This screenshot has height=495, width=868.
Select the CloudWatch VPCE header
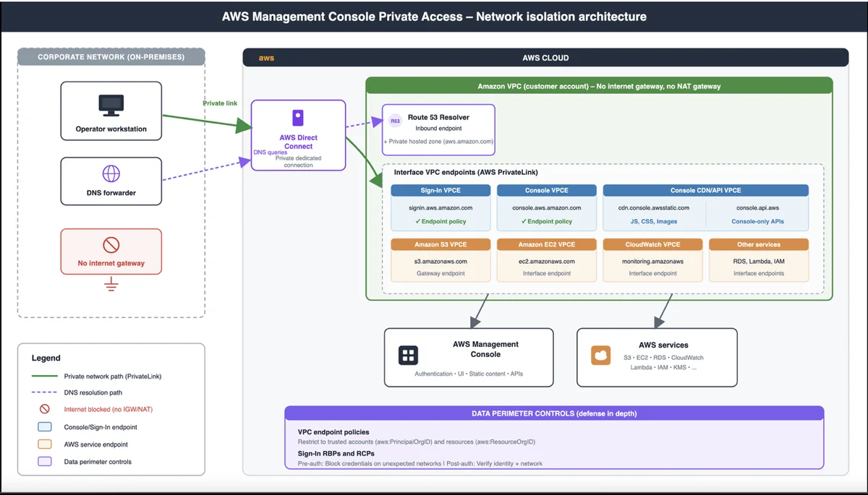click(x=652, y=244)
